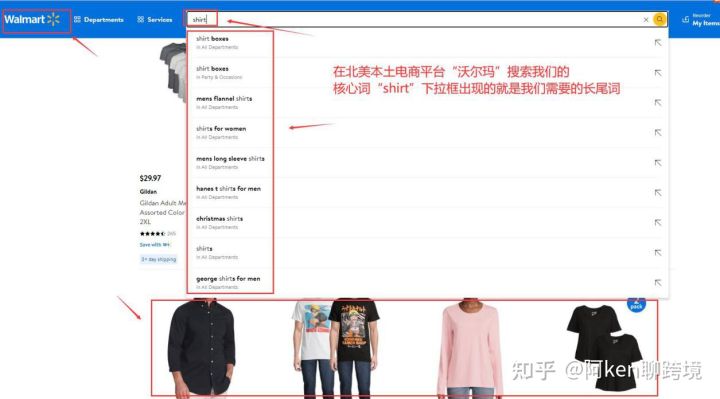Screen dimensions: 720x399
Task: Choose the 'christmas shirts' suggestion
Action: [427, 223]
